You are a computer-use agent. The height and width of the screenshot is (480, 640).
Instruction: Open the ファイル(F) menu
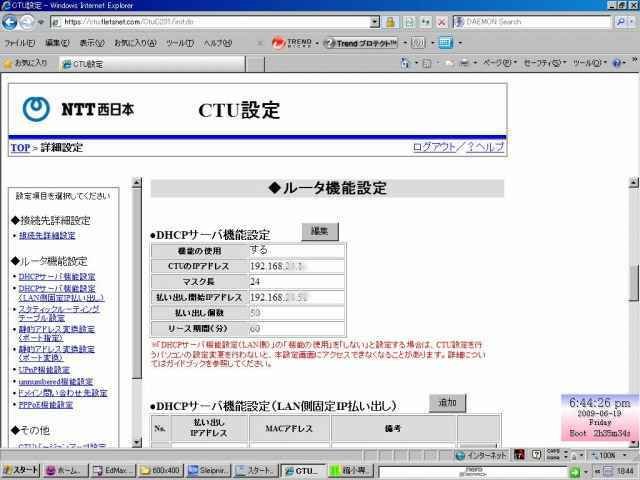pyautogui.click(x=19, y=43)
